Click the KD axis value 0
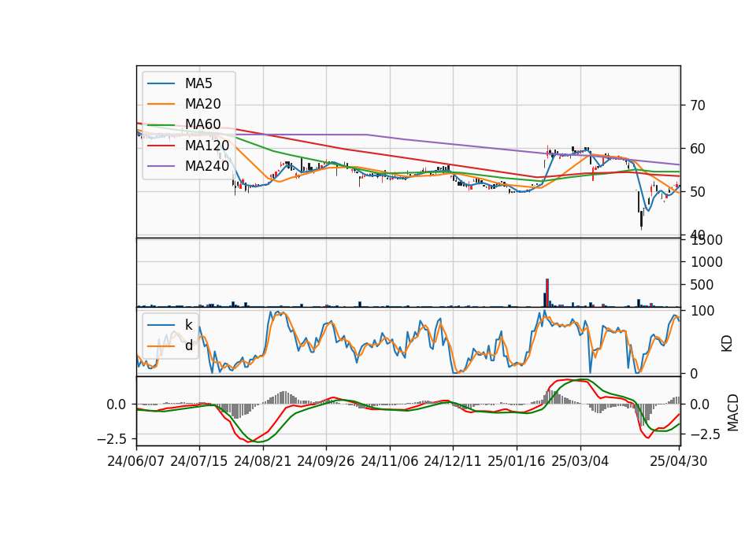 click(695, 373)
